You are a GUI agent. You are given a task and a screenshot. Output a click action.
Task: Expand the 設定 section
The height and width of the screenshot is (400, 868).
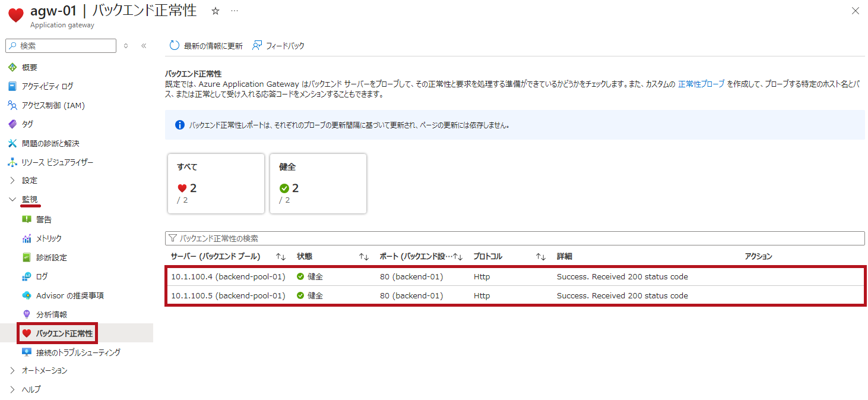click(x=12, y=180)
